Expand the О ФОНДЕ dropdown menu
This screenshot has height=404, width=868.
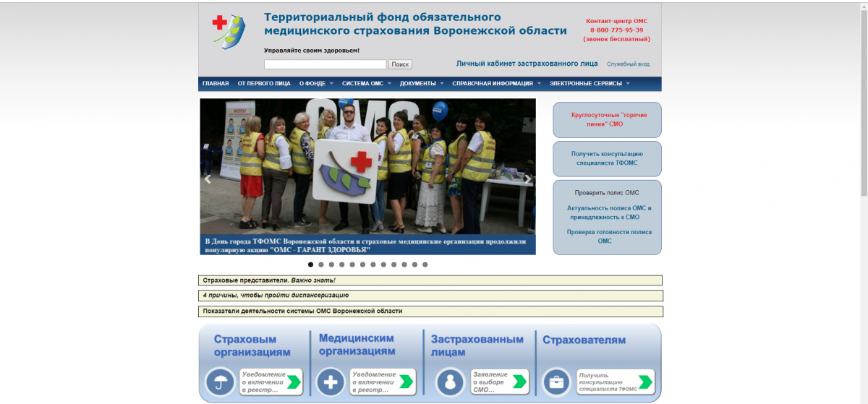click(x=316, y=84)
